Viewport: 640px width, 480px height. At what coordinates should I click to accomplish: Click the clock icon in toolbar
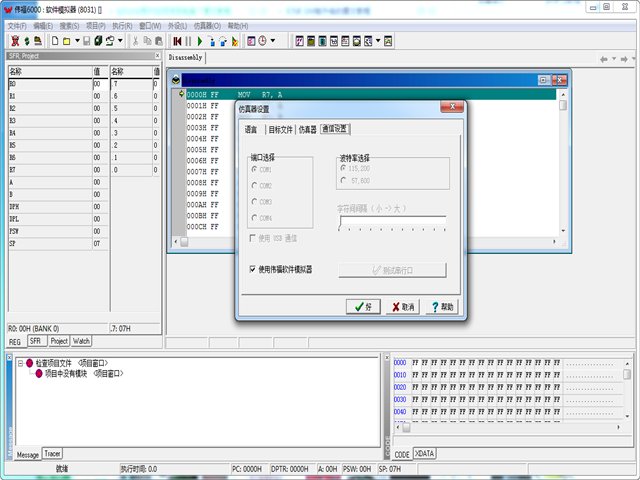pyautogui.click(x=262, y=41)
